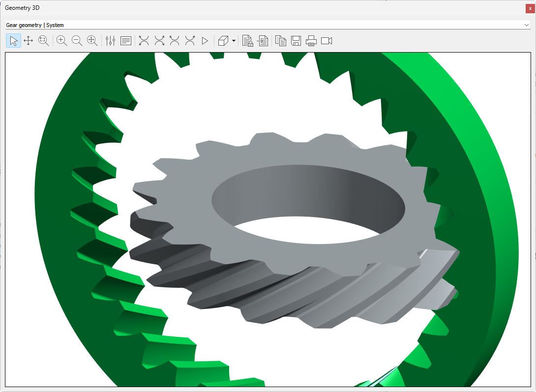Save the graphic with floppy disk icon
The height and width of the screenshot is (392, 536).
click(x=296, y=41)
